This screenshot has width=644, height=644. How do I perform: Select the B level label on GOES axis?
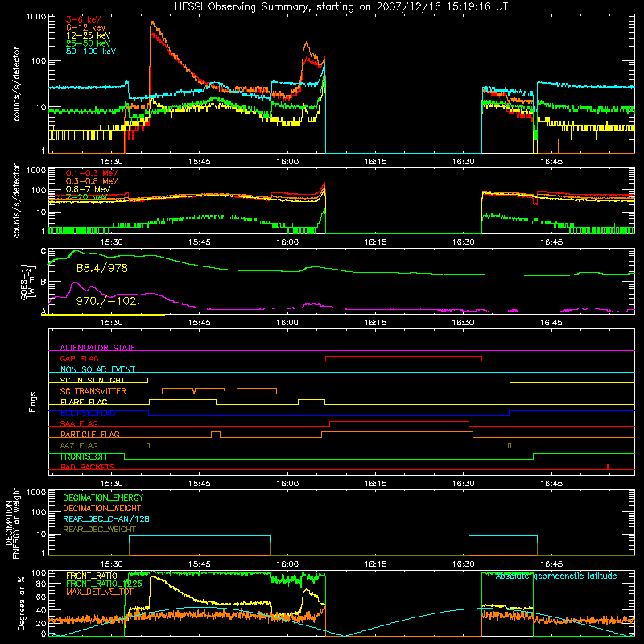43,283
